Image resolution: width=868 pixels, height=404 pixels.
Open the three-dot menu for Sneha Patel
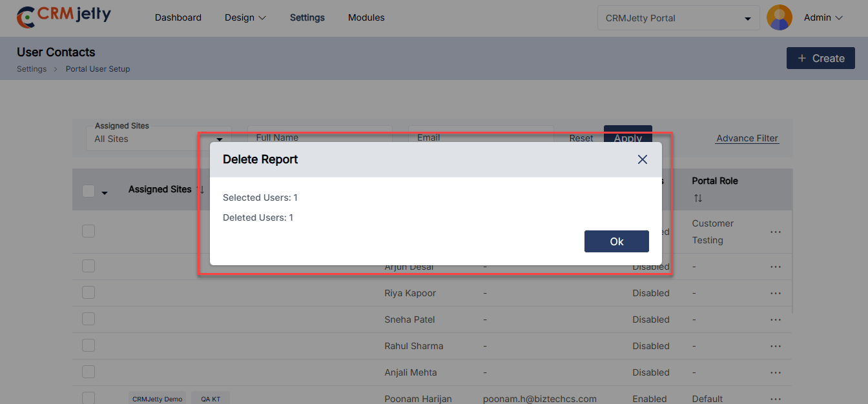tap(776, 319)
